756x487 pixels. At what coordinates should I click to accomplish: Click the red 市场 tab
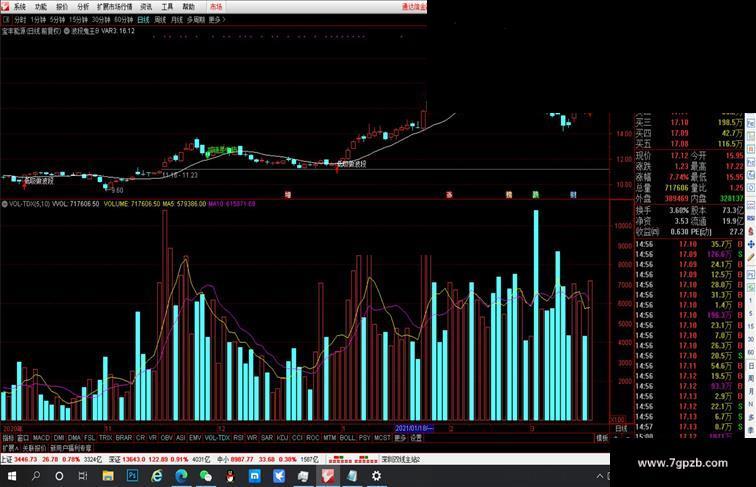[x=216, y=7]
